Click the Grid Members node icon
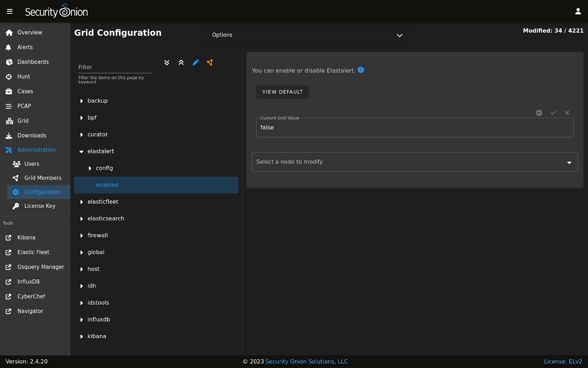Image resolution: width=588 pixels, height=368 pixels. click(16, 178)
